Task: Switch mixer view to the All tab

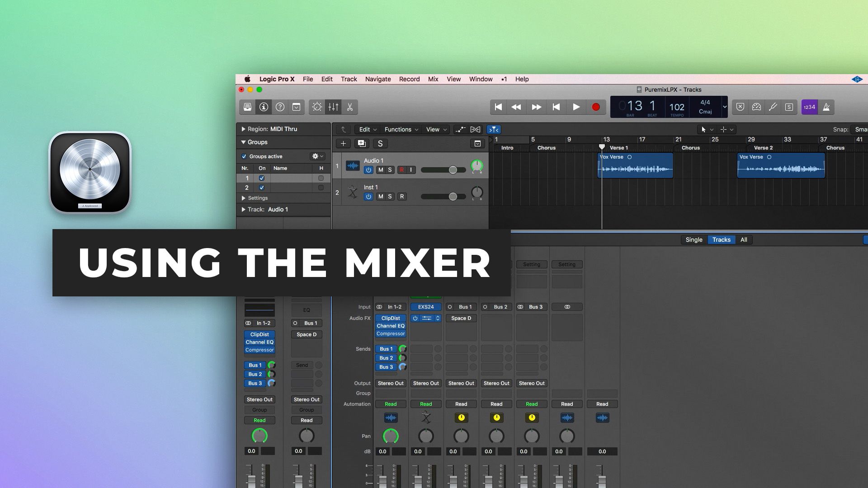Action: (743, 240)
